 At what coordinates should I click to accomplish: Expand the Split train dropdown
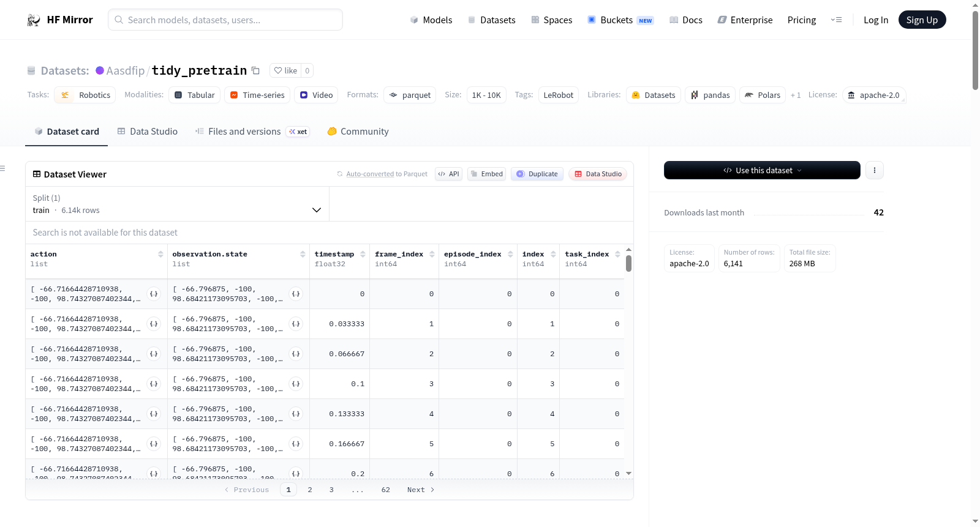point(177,204)
